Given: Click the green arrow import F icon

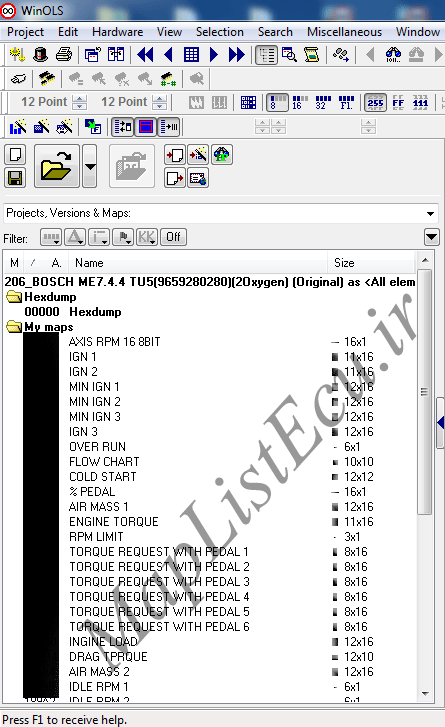Looking at the screenshot, I should pyautogui.click(x=93, y=127).
